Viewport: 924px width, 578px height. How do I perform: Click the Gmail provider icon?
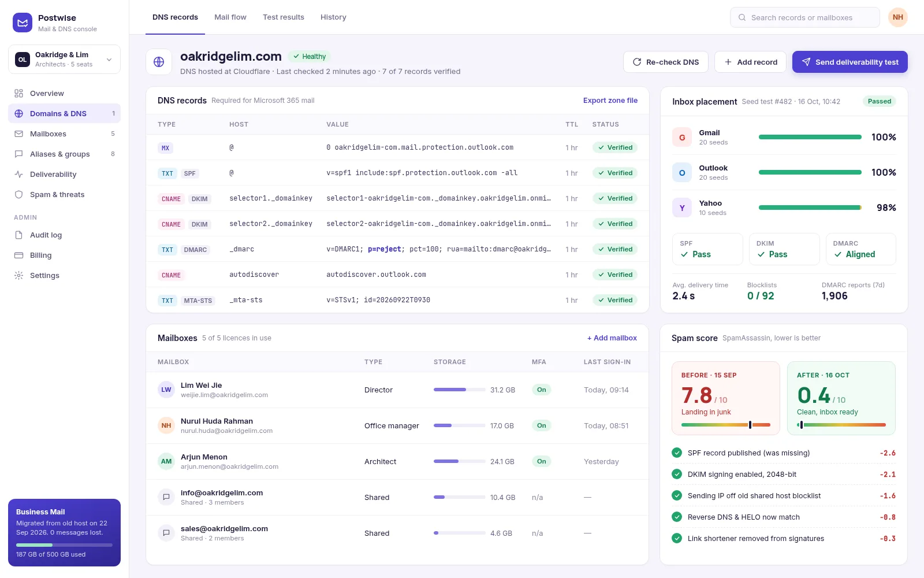pos(682,137)
